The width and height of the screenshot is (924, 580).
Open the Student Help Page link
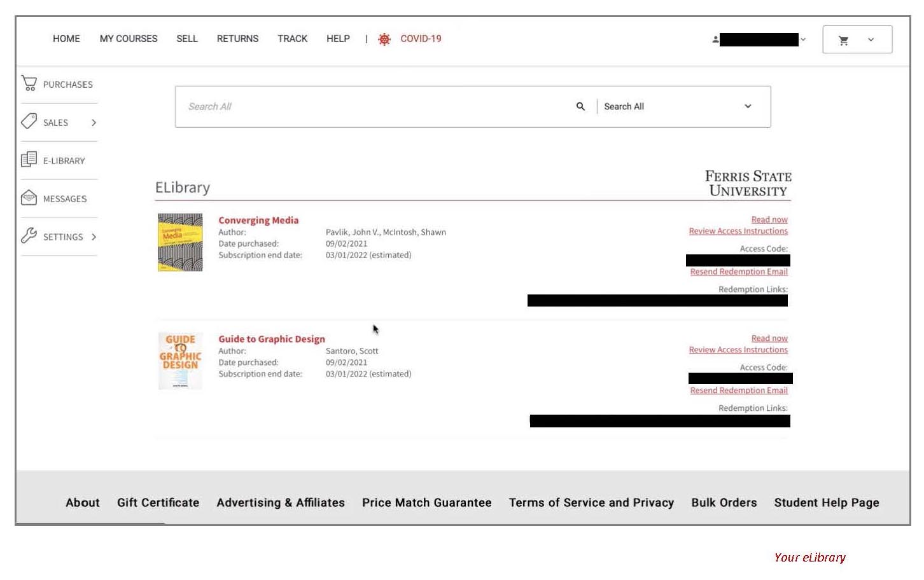[827, 502]
